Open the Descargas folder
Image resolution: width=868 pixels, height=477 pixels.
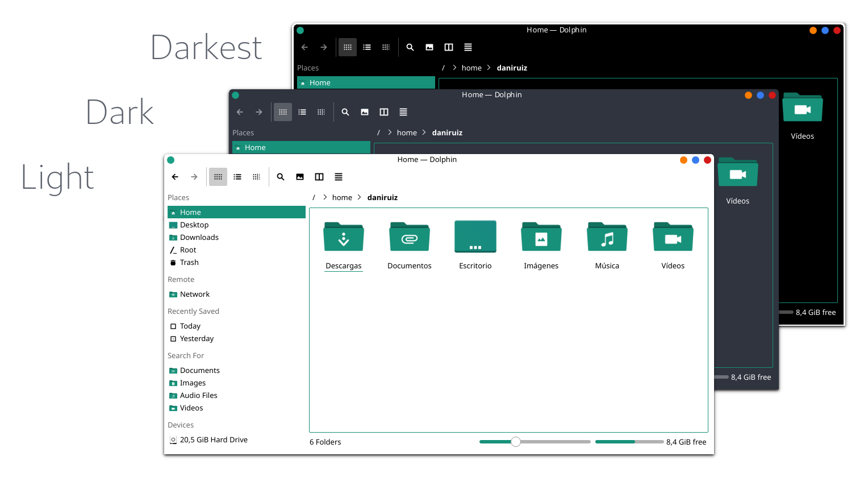(344, 245)
